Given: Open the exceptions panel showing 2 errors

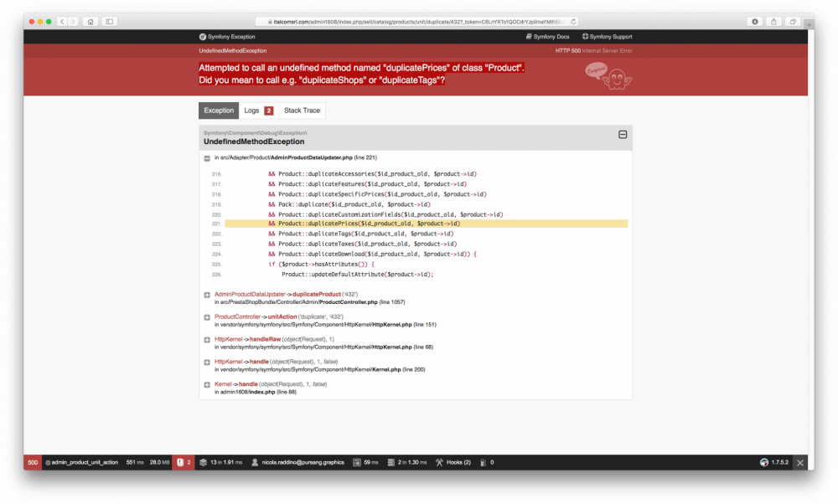Looking at the screenshot, I should (x=184, y=461).
